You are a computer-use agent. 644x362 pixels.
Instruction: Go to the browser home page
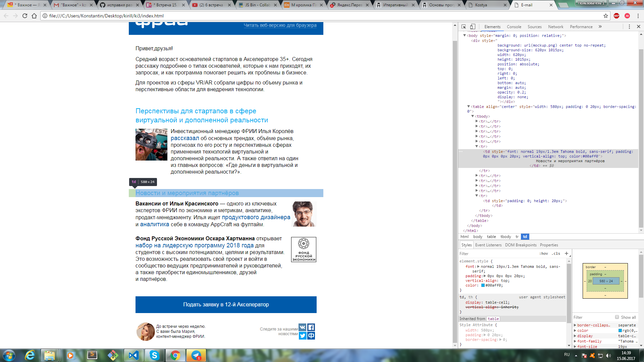coord(34,16)
